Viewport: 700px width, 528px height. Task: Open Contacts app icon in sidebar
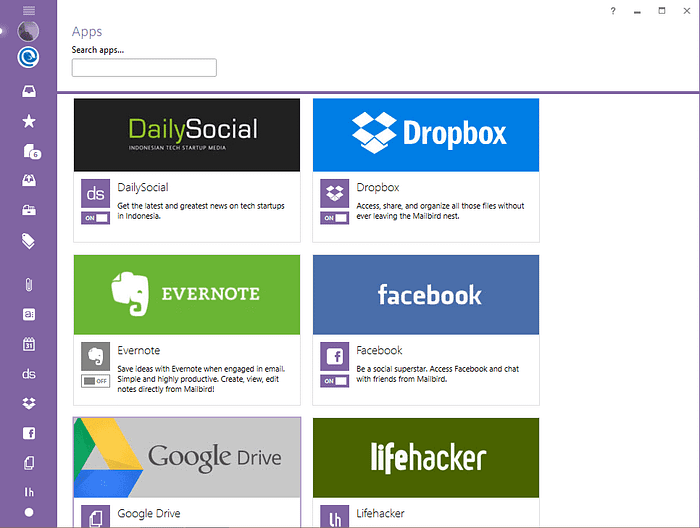point(29,314)
